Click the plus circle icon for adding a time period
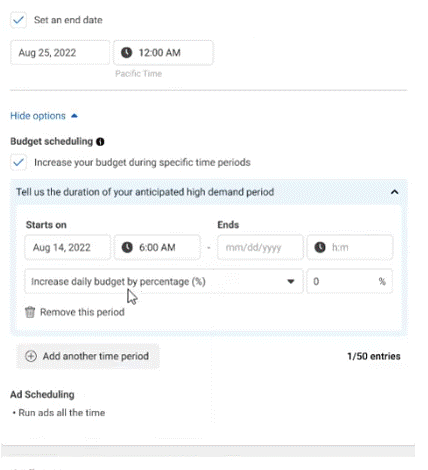The height and width of the screenshot is (470, 428). tap(31, 356)
